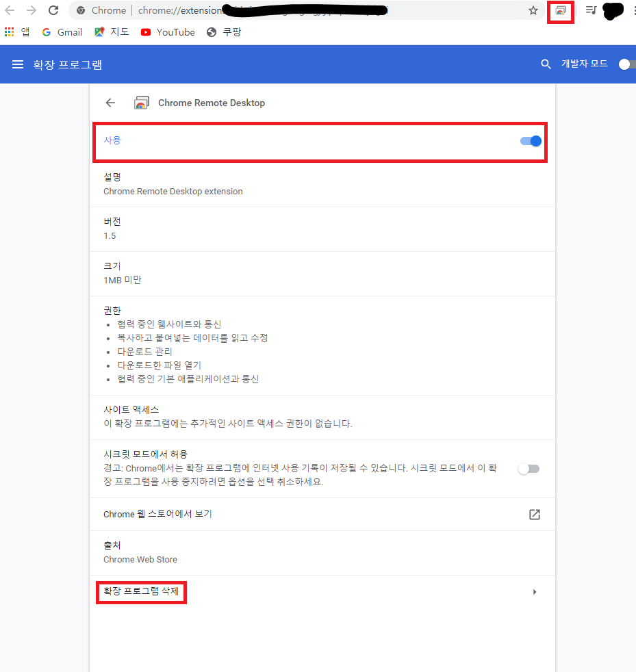Toggle 개발자 모드 developer mode switch

point(627,64)
